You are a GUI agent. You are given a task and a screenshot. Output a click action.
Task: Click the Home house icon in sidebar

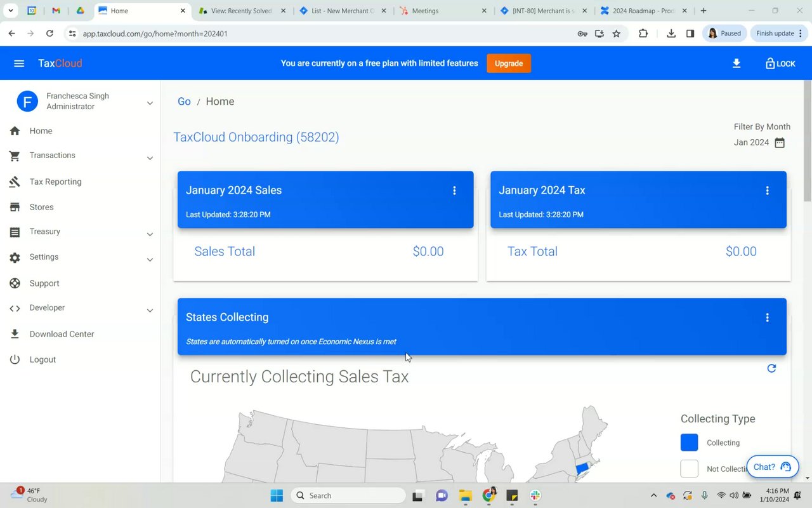(x=15, y=131)
